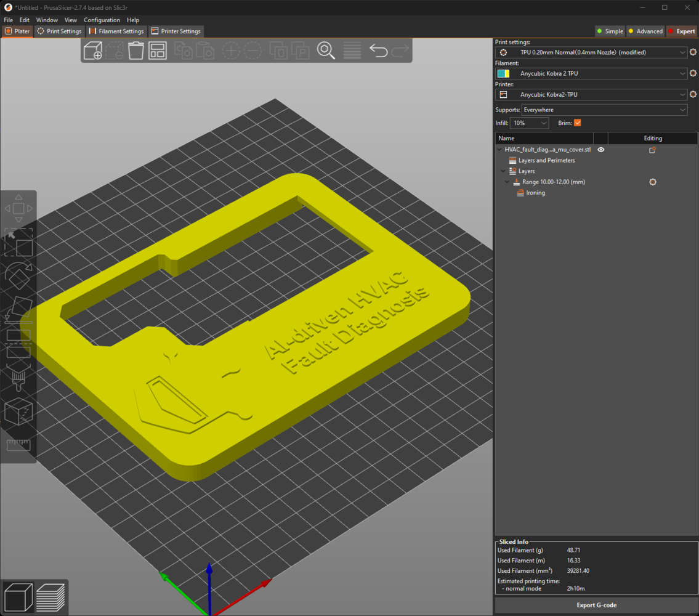Hide the HVAC cover model via eye icon

[601, 150]
